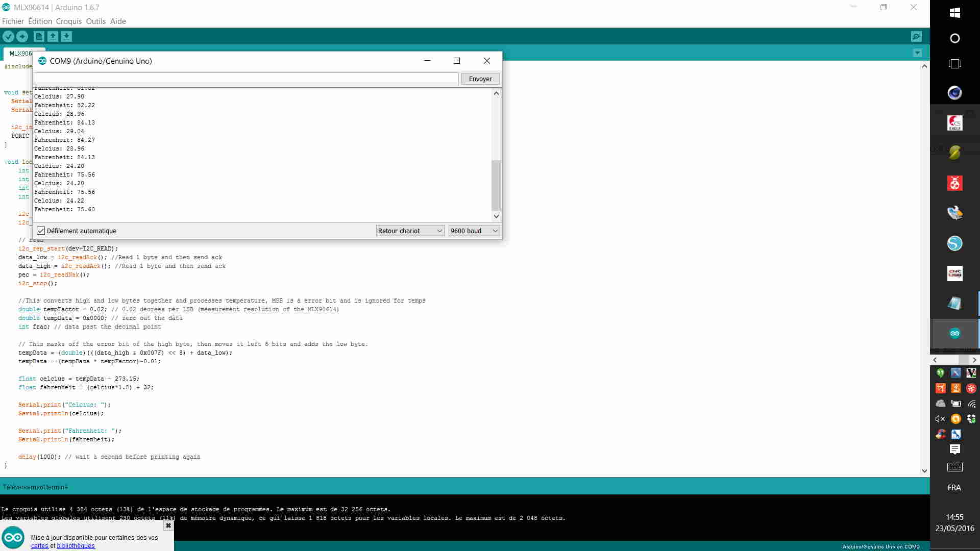Expand the Retour chariot line ending dropdown

[410, 231]
